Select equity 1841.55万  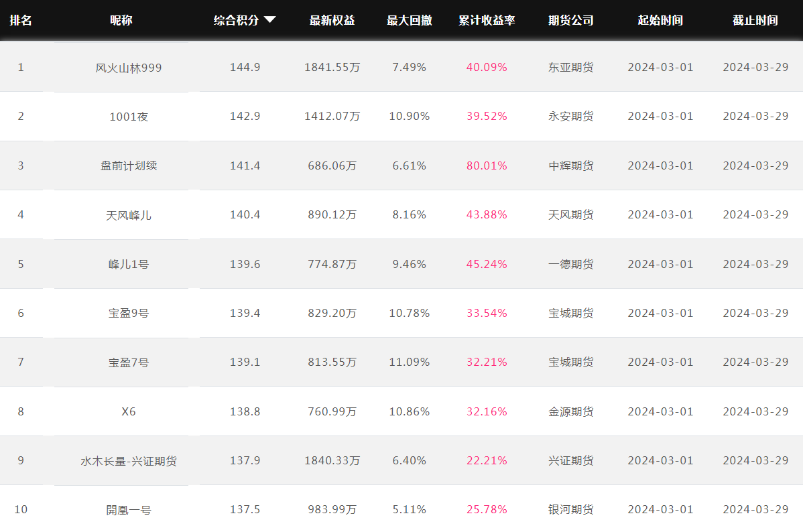(332, 67)
